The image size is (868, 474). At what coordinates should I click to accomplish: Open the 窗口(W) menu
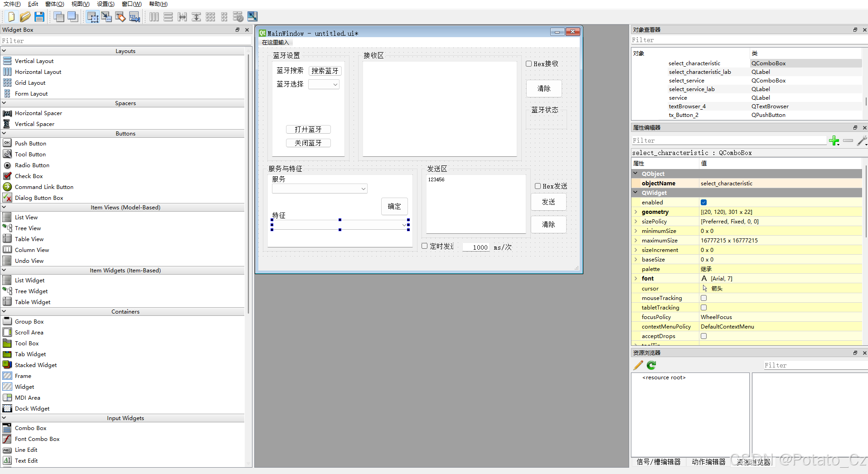131,4
